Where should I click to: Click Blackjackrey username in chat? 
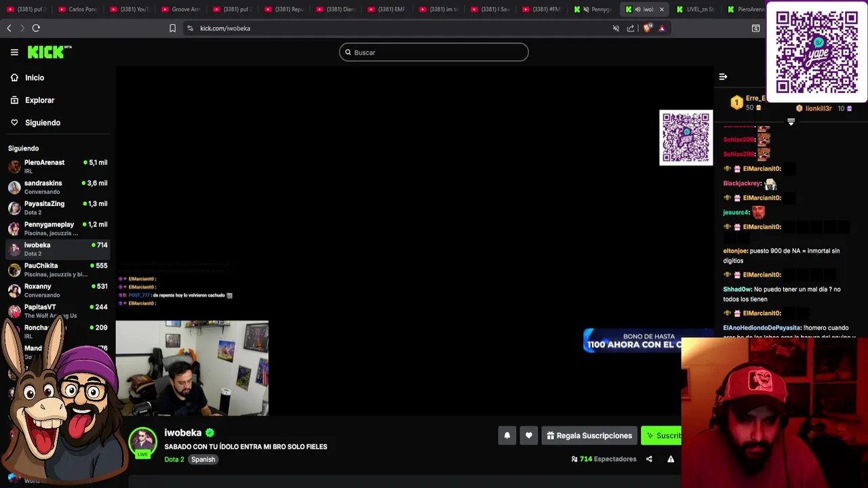(x=743, y=183)
